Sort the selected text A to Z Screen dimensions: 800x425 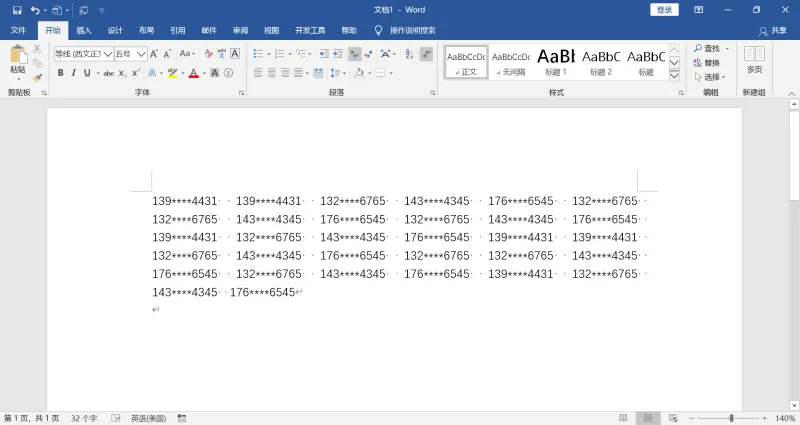pyautogui.click(x=409, y=54)
